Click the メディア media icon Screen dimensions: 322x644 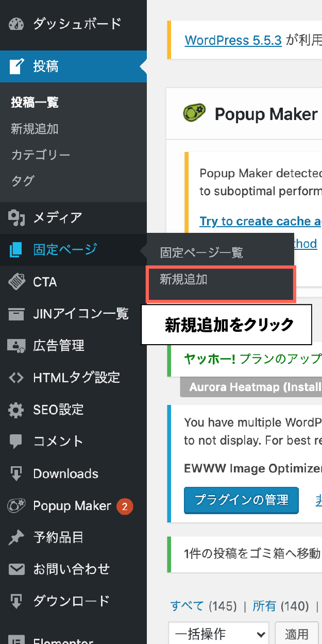pyautogui.click(x=16, y=218)
